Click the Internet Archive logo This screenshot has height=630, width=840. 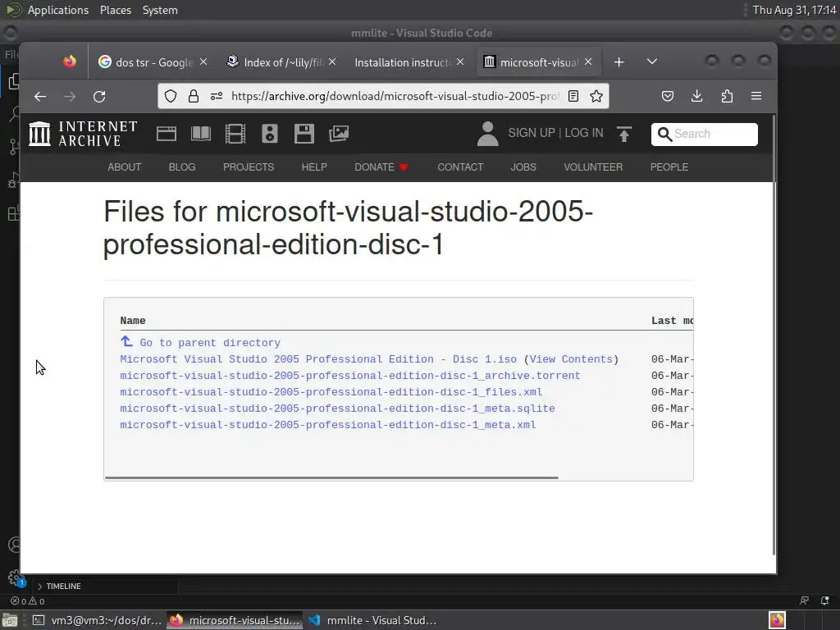83,134
